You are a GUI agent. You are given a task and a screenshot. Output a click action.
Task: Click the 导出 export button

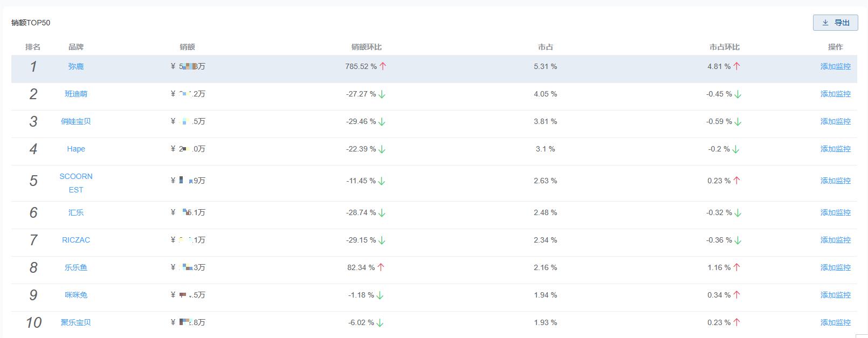click(x=835, y=23)
